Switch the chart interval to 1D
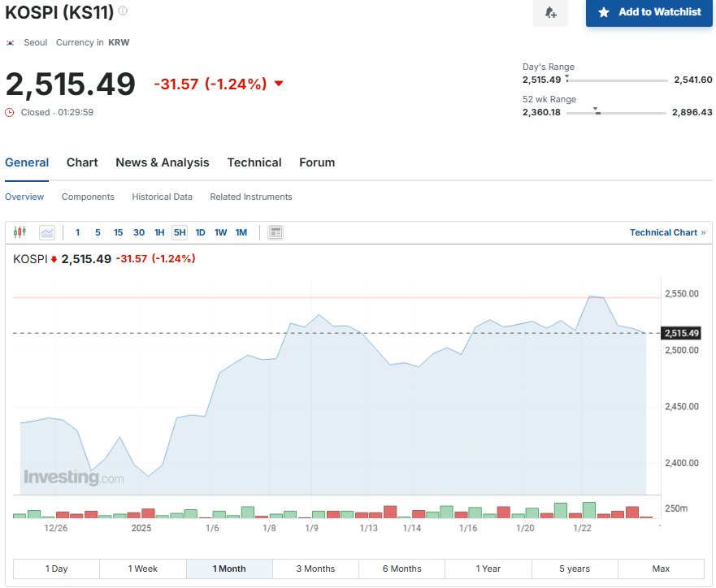Viewport: 716px width, 588px height. click(x=200, y=232)
